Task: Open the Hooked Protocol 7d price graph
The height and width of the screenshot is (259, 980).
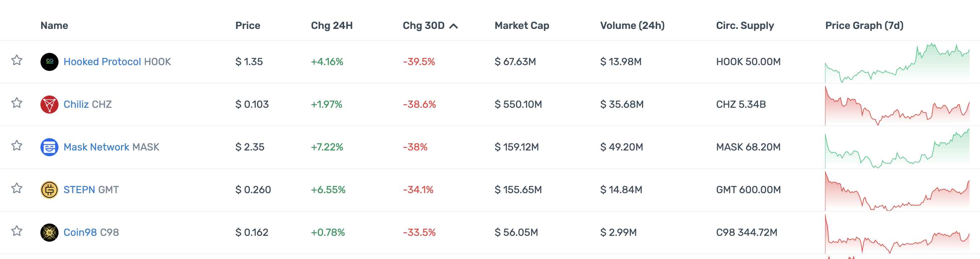Action: point(897,63)
